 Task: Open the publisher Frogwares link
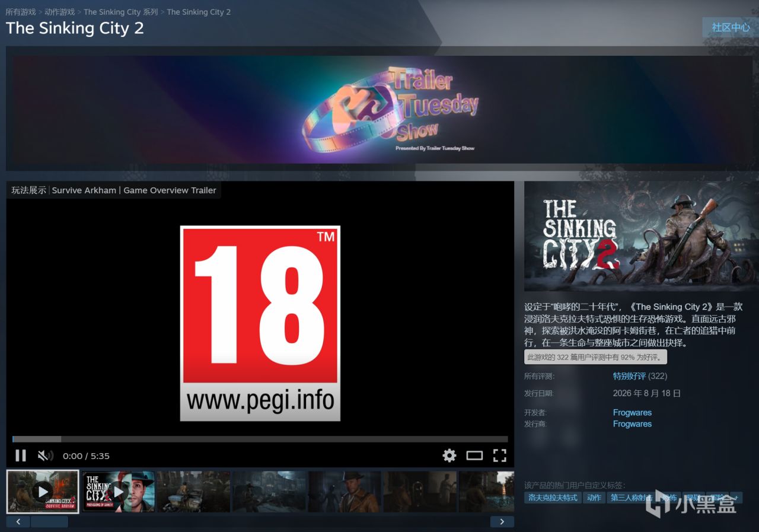click(632, 424)
